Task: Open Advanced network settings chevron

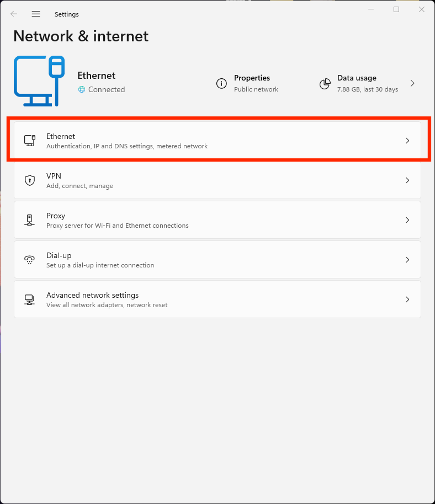Action: pyautogui.click(x=407, y=299)
